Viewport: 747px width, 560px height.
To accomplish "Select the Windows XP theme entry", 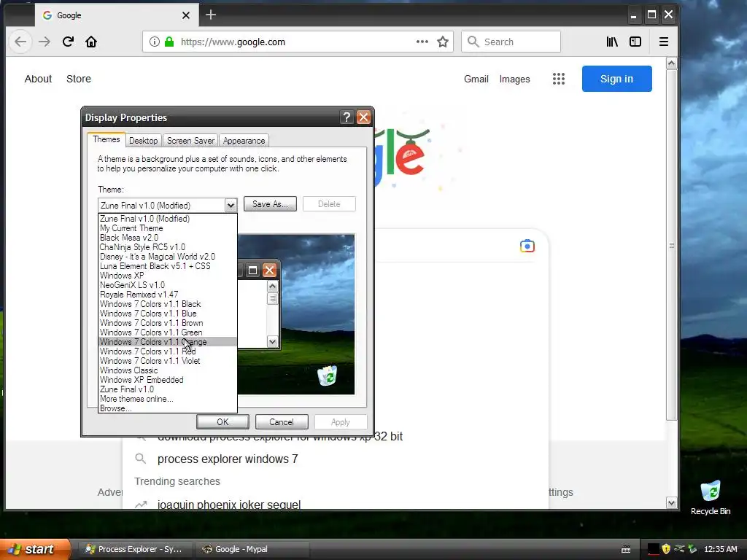I will click(167, 276).
